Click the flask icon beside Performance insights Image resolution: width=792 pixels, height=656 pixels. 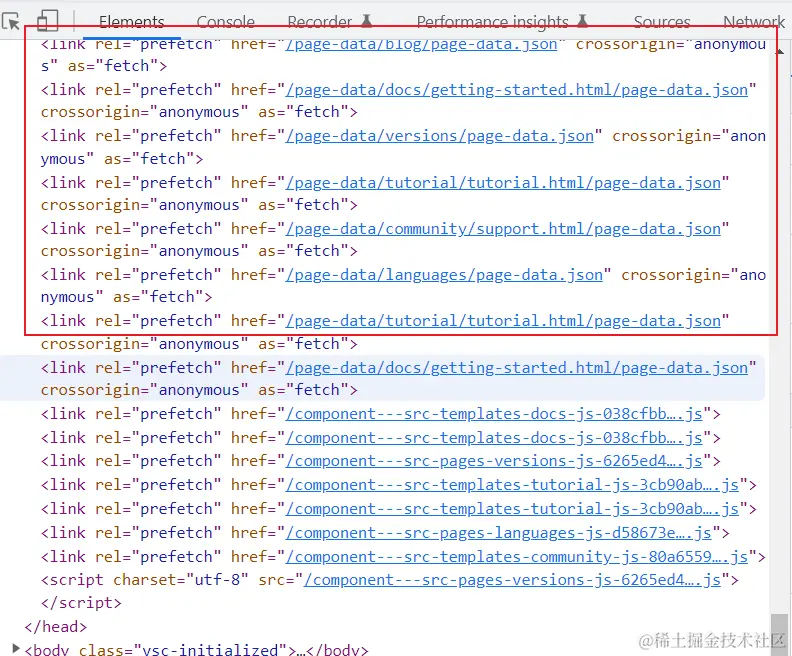click(582, 21)
